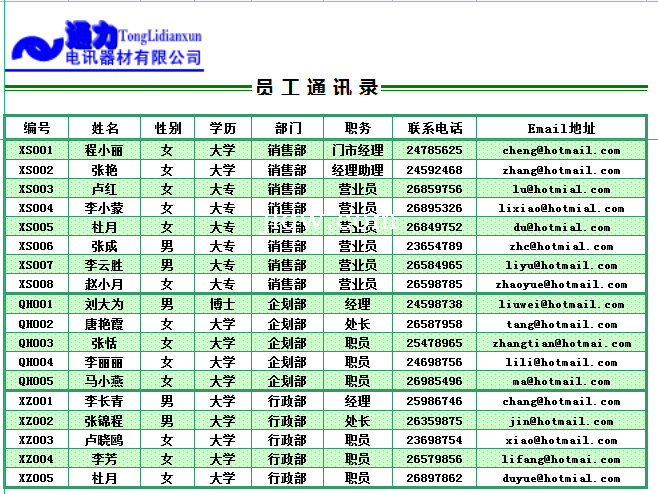Open the liuwei@hotmail.com email address
This screenshot has width=658, height=494.
pyautogui.click(x=561, y=304)
